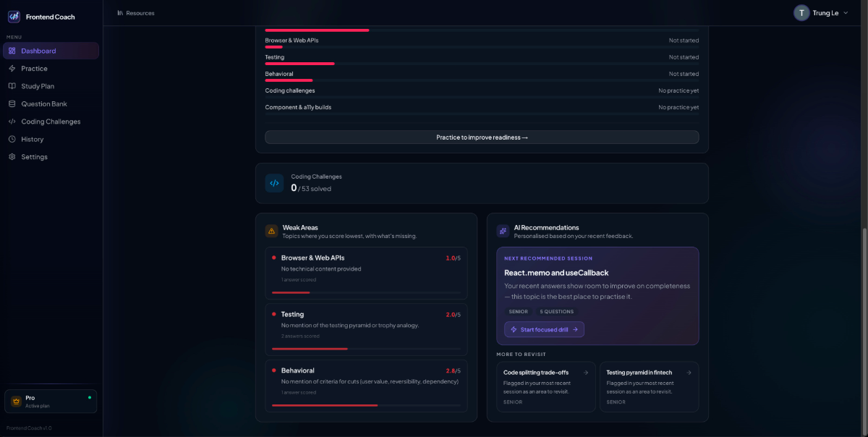The height and width of the screenshot is (437, 868).
Task: Open the Browser & Web APIs weak area card
Action: (366, 273)
